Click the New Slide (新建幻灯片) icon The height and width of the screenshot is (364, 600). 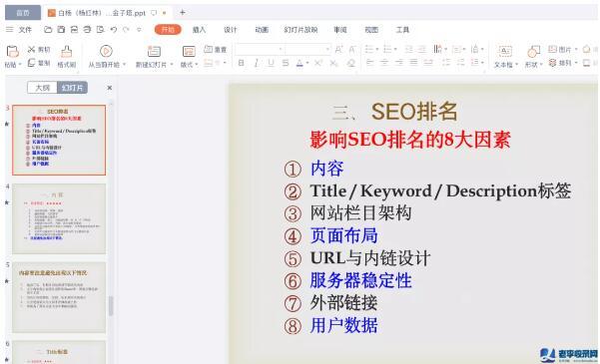point(154,51)
